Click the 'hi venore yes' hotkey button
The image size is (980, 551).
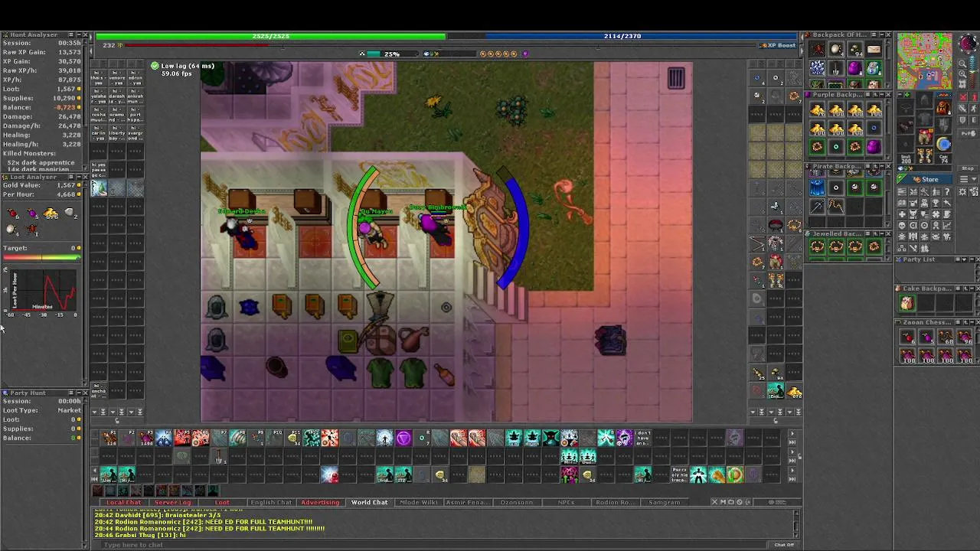pyautogui.click(x=117, y=78)
